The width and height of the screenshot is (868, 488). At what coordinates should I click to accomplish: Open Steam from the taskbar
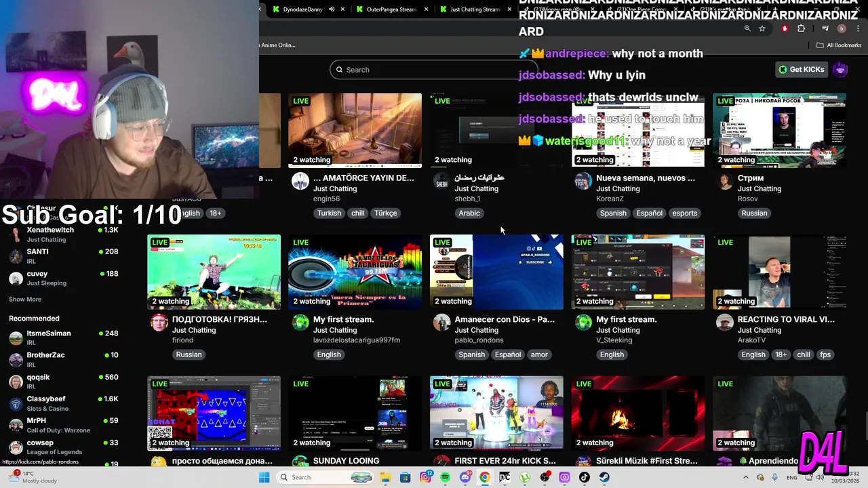click(x=604, y=477)
